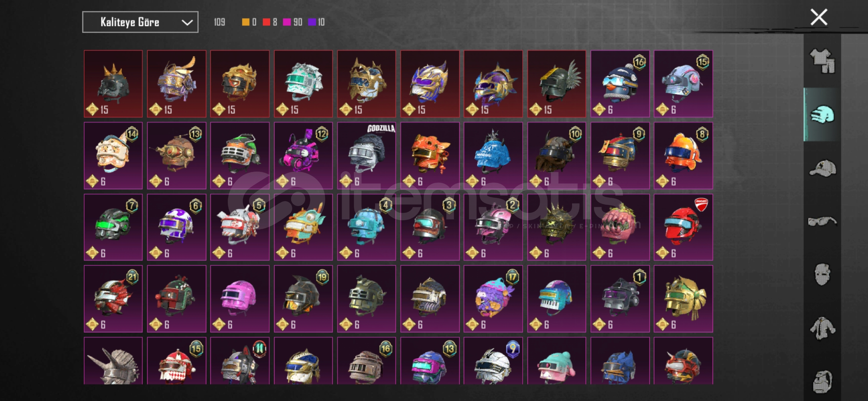The width and height of the screenshot is (868, 401).
Task: Open the jacket category icon
Action: (x=822, y=328)
